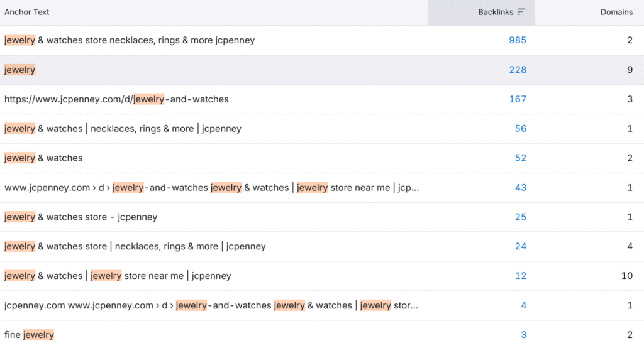Image resolution: width=644 pixels, height=348 pixels.
Task: Click the domains value 10
Action: 627,276
